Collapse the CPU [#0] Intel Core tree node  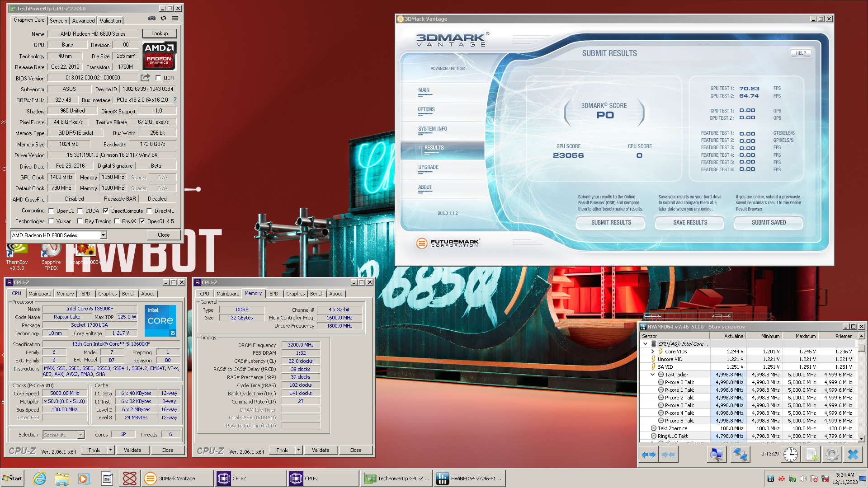[645, 344]
